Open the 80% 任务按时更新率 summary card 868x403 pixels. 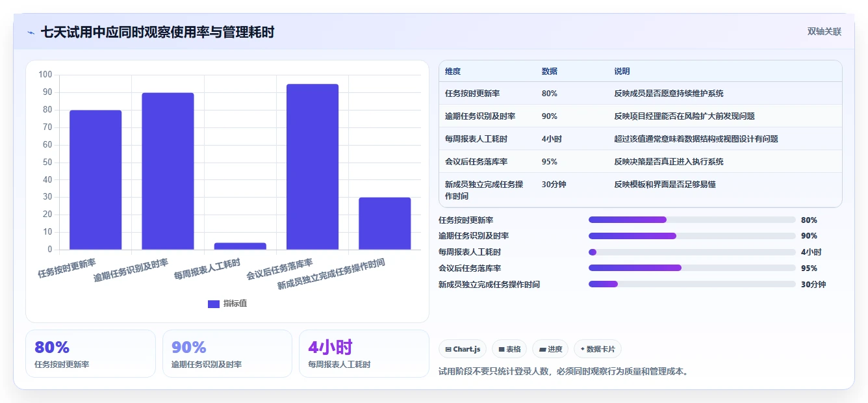click(x=90, y=354)
